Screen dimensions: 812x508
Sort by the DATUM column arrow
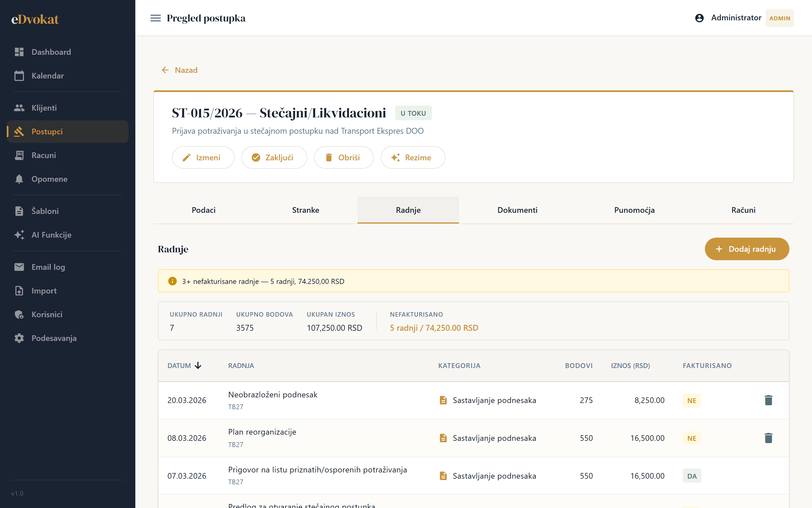198,365
